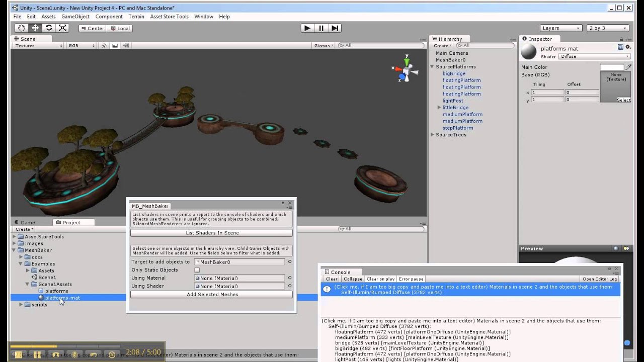Image resolution: width=644 pixels, height=362 pixels.
Task: Open object picker for Using Shader
Action: 290,286
